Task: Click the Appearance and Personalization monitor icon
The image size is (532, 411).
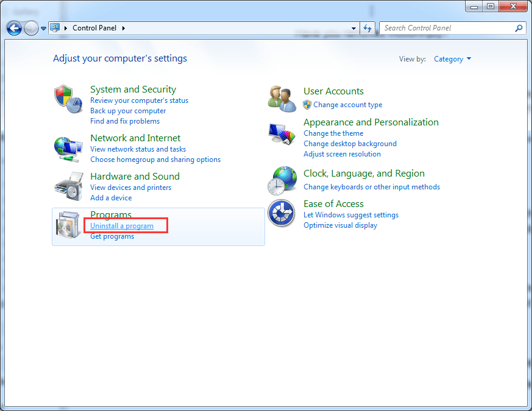Action: tap(282, 134)
